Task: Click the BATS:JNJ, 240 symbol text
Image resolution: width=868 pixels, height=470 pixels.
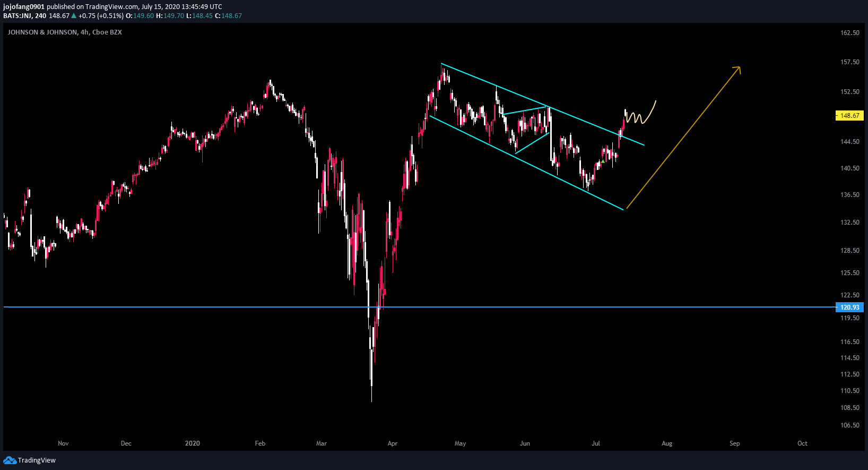Action: pos(24,16)
